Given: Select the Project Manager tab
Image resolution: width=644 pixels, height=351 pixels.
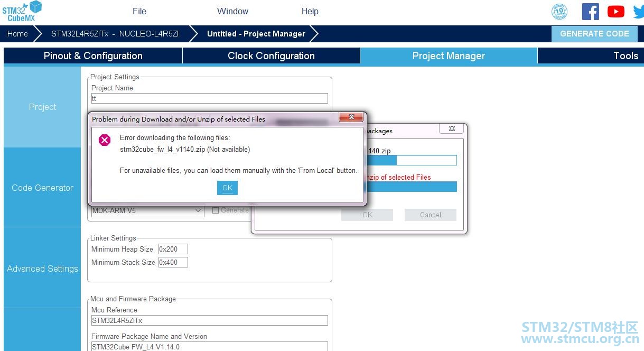Looking at the screenshot, I should [x=449, y=56].
